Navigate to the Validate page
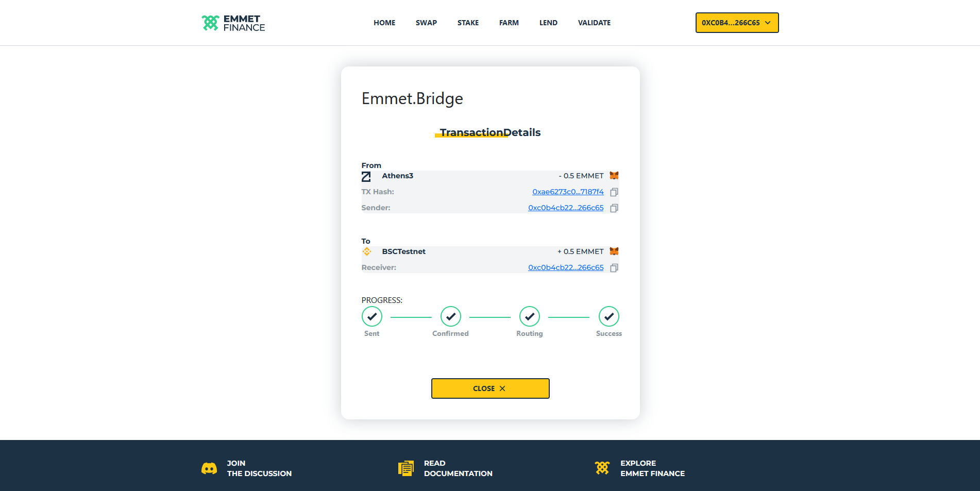This screenshot has width=980, height=491. (x=594, y=23)
